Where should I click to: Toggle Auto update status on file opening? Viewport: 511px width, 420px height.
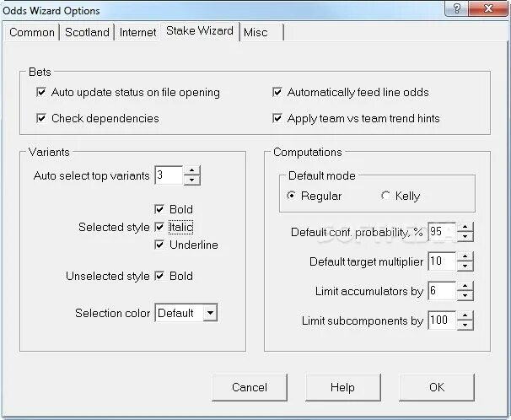coord(42,92)
